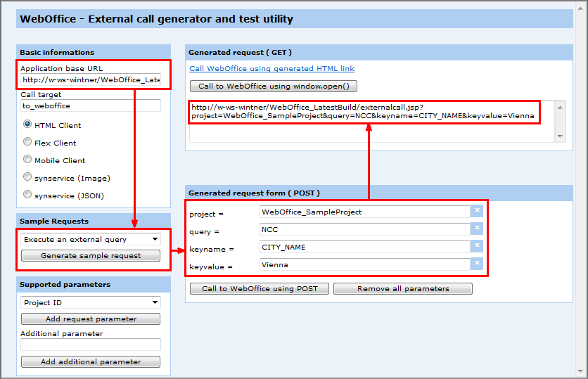Edit the keyname value CITY_NAME field
The image size is (588, 379).
tap(365, 247)
